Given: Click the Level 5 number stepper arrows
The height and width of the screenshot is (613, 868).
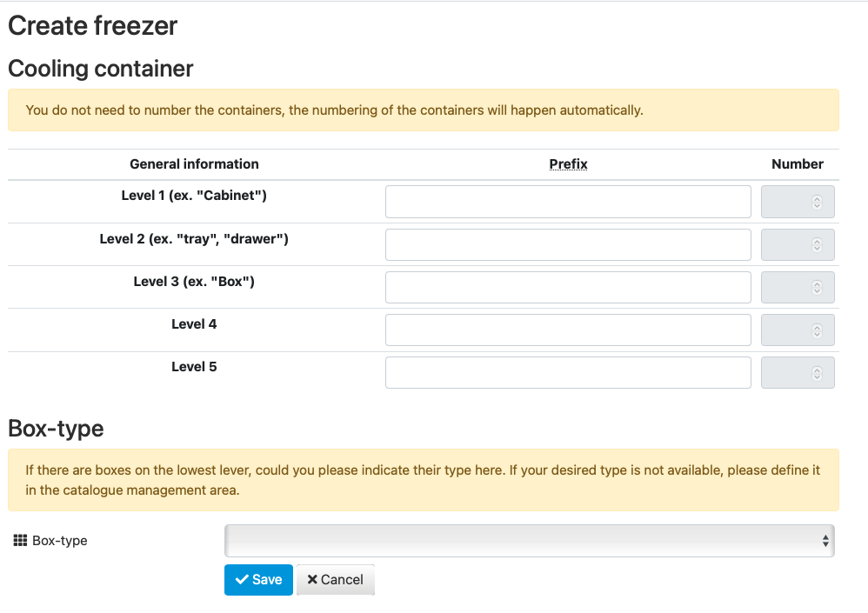Looking at the screenshot, I should (x=817, y=373).
